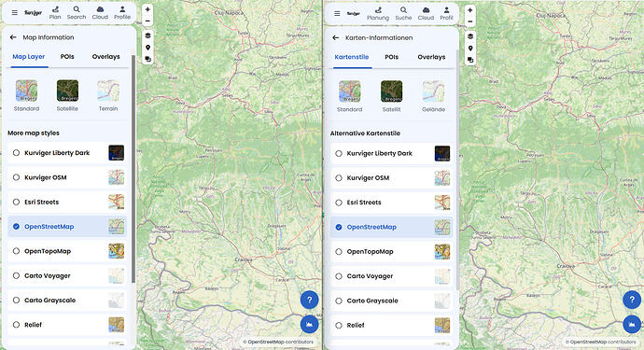Go back from Map Information panel
The width and height of the screenshot is (644, 350).
[13, 37]
